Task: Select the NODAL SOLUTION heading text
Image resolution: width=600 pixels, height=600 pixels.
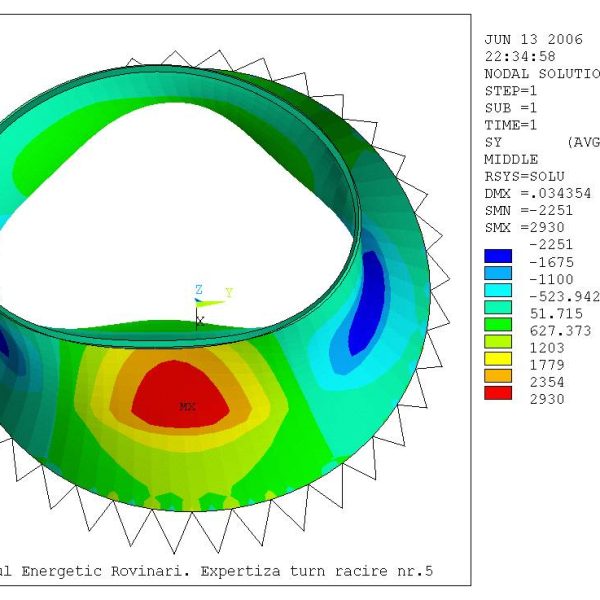Action: [x=541, y=73]
